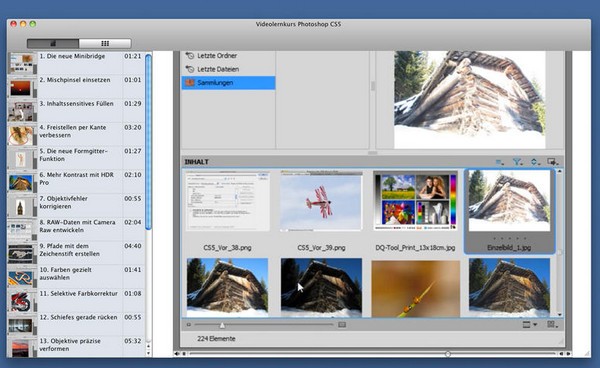Open the select options dropdown in INHALT header

(x=500, y=162)
